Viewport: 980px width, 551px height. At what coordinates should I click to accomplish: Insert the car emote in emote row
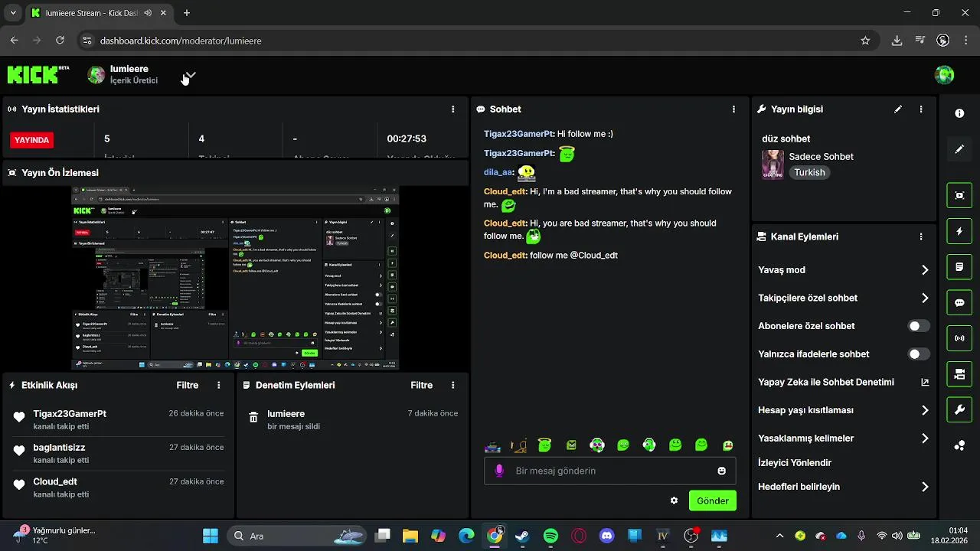pyautogui.click(x=492, y=445)
